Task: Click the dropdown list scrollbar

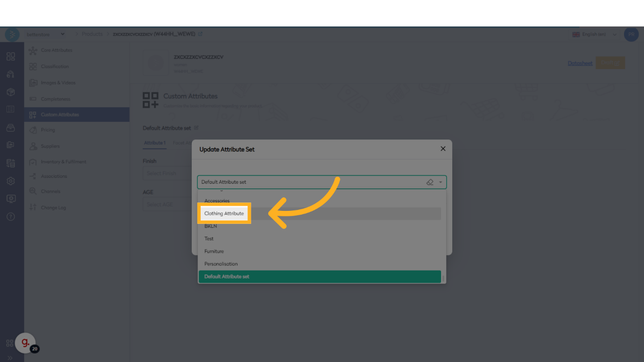Action: point(443,278)
